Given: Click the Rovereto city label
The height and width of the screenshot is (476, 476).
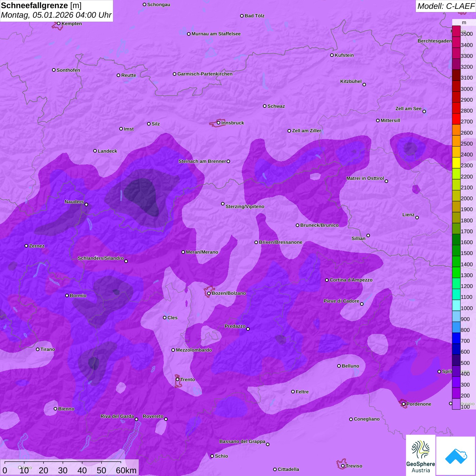Looking at the screenshot, I should click(x=153, y=416).
